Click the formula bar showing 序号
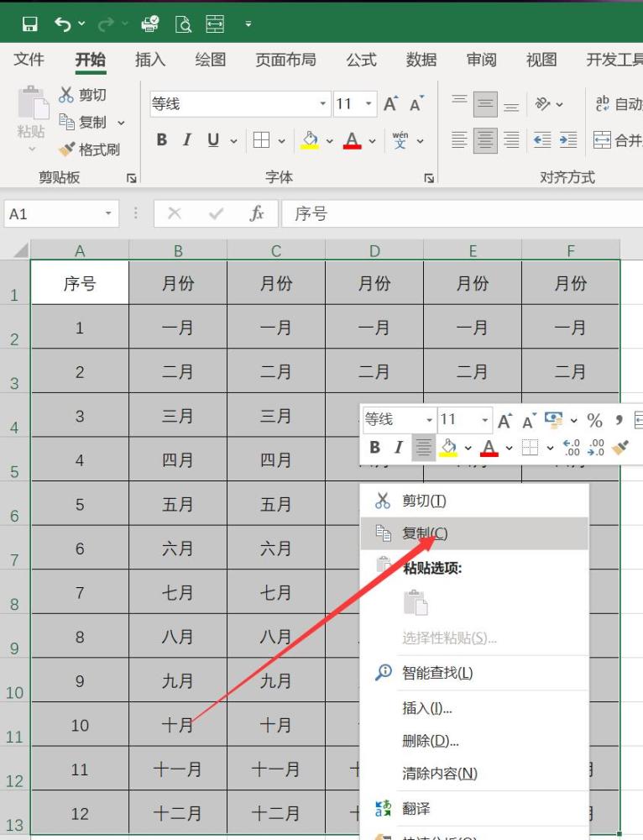Viewport: 643px width, 840px height. (463, 213)
